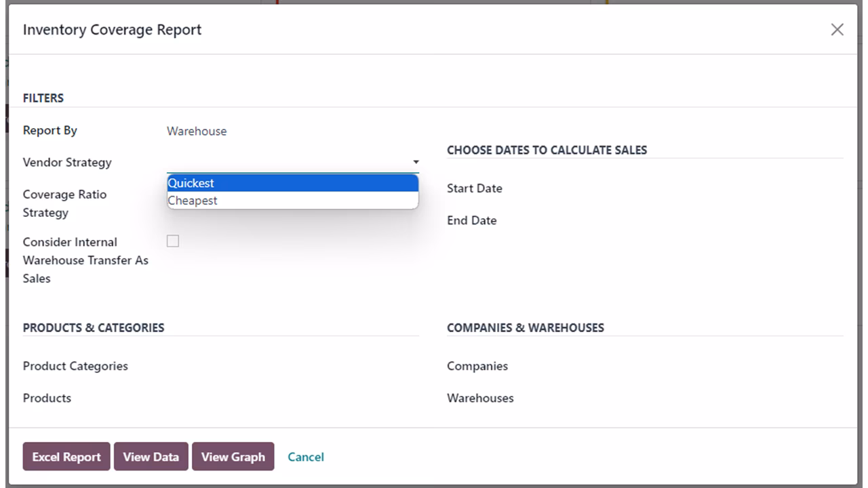
Task: Click the Vendor Strategy label
Action: (67, 163)
